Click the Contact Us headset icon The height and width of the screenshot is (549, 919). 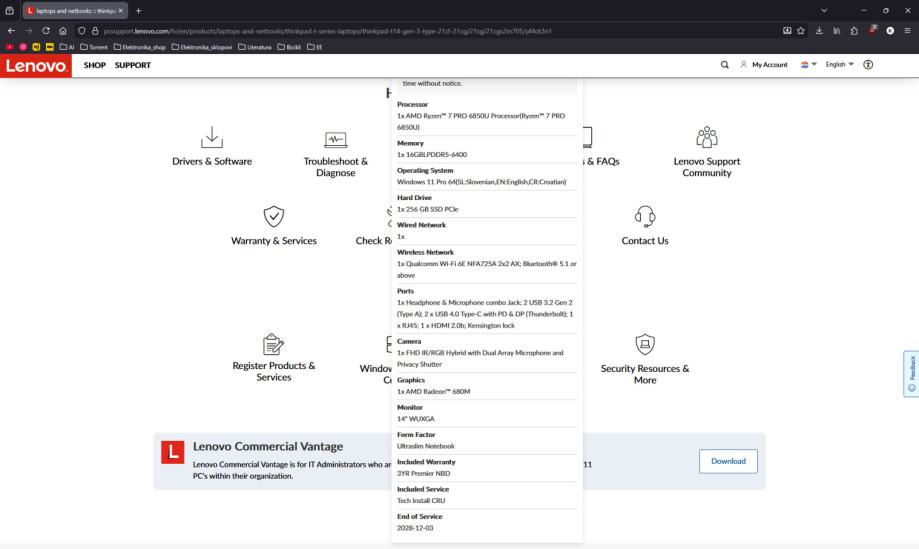(645, 214)
